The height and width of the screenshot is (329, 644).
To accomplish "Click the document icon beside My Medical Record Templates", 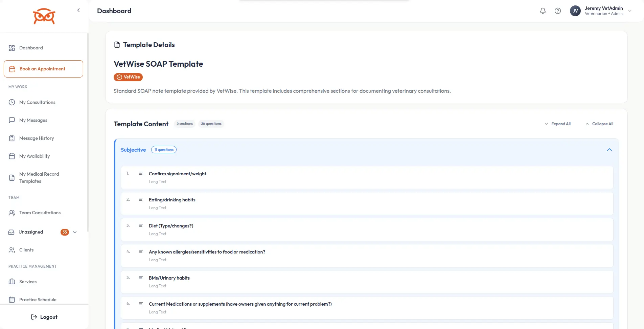I will pos(12,178).
